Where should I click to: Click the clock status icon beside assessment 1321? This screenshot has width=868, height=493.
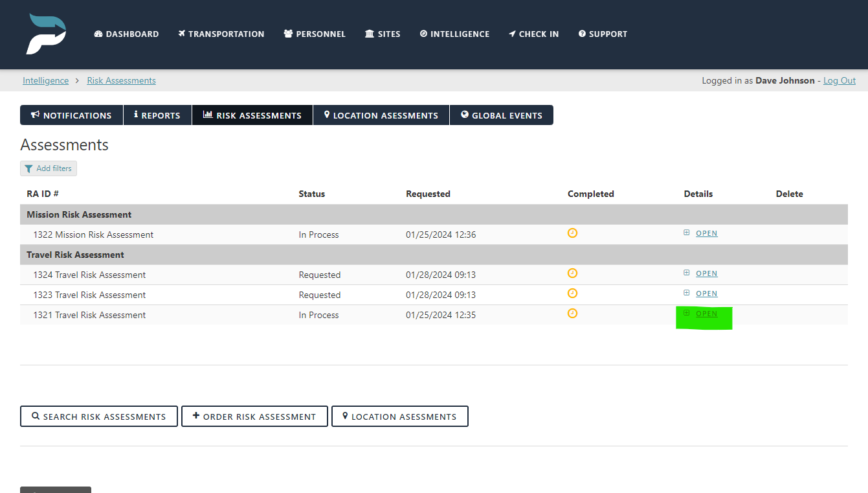pyautogui.click(x=572, y=313)
